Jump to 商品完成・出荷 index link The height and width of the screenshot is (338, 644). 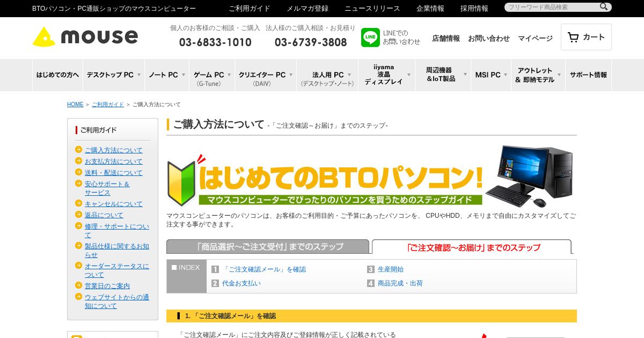pos(400,283)
